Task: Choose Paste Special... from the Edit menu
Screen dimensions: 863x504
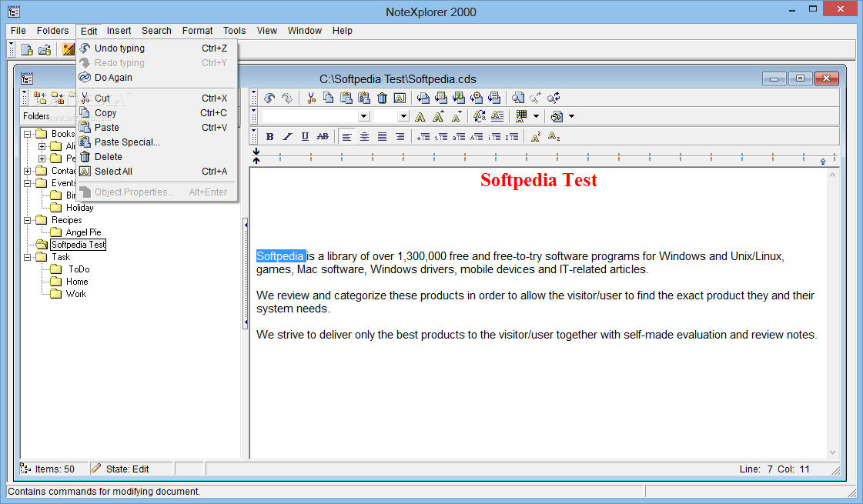Action: (x=157, y=142)
